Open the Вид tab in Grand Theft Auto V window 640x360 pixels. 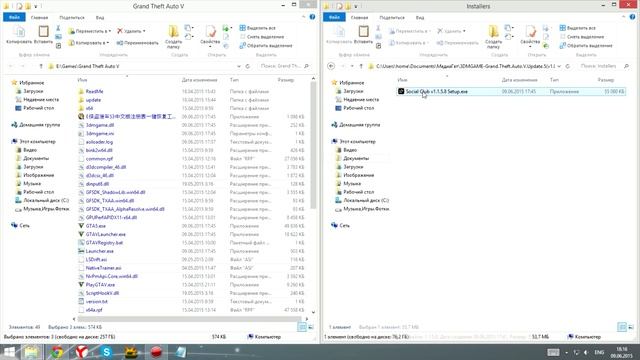100,18
